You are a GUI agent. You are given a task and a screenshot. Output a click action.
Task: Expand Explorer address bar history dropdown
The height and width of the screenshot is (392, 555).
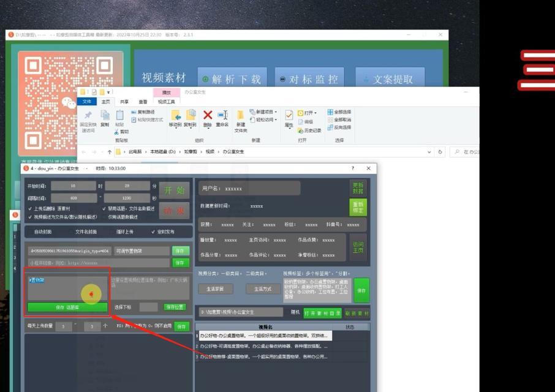429,152
